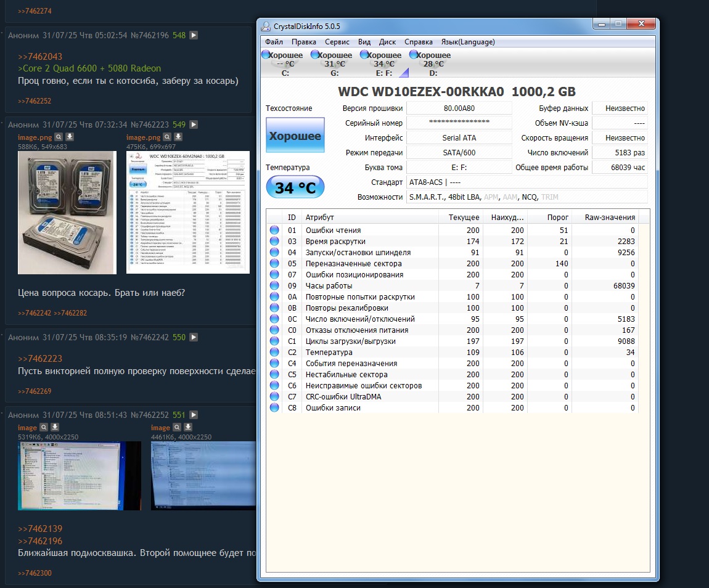This screenshot has height=588, width=709.
Task: Follow reply link >>7462223 in post 550
Action: click(x=40, y=358)
